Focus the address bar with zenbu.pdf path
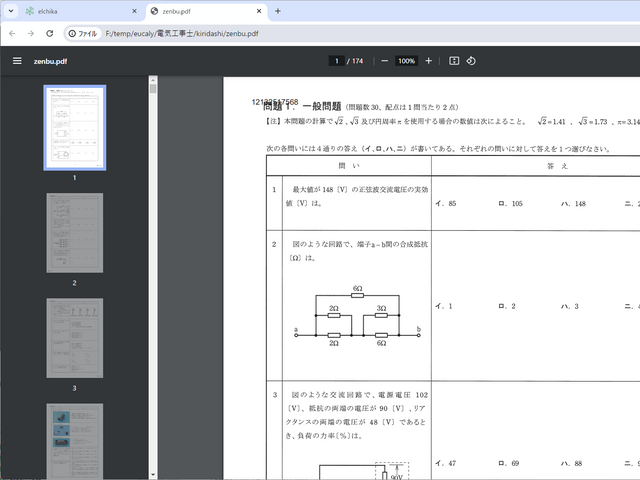The image size is (640, 480). 182,33
